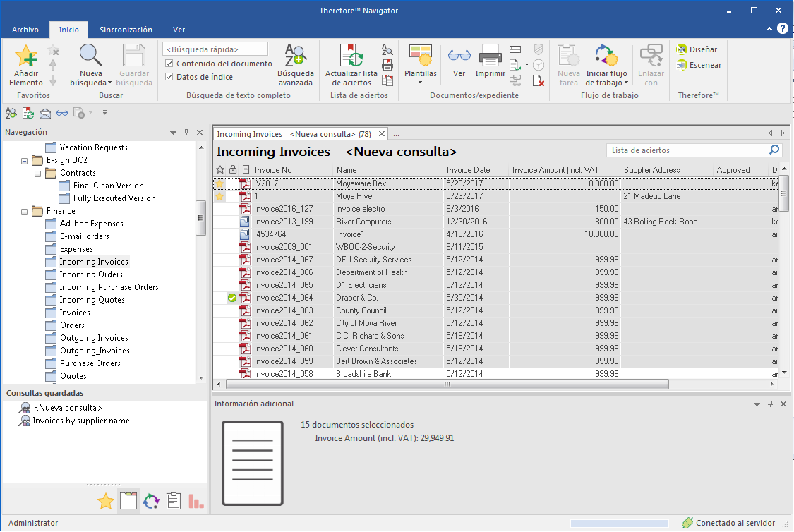Screen dimensions: 794x532
Task: Switch to the workflow view icon in navigation footer
Action: pos(151,502)
